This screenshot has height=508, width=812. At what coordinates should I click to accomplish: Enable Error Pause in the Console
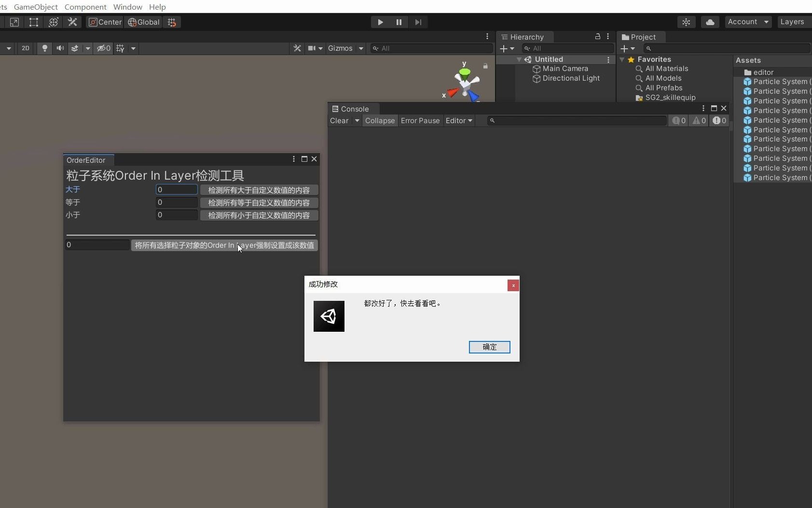coord(420,121)
